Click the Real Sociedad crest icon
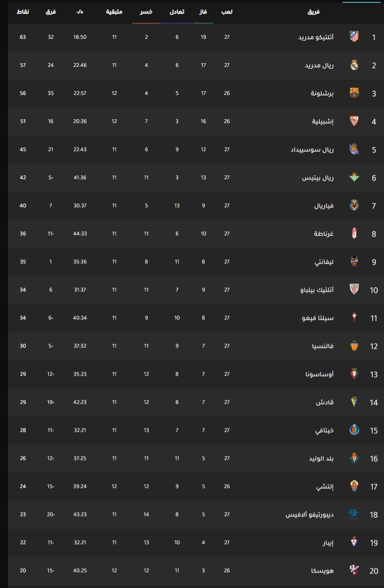 click(354, 149)
